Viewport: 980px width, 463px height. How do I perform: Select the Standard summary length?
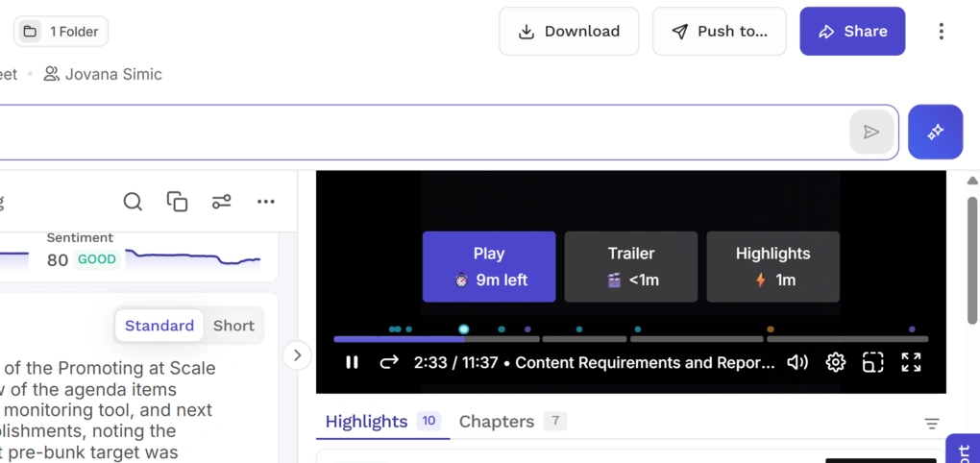pyautogui.click(x=159, y=326)
